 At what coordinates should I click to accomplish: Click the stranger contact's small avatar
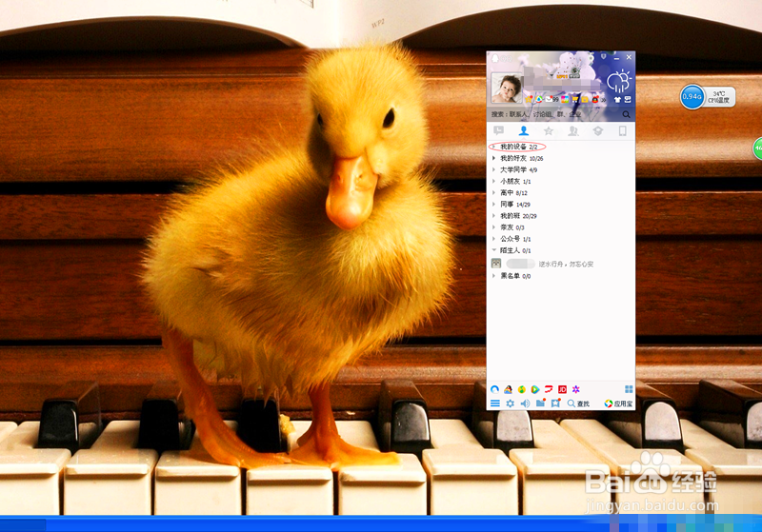click(x=496, y=264)
